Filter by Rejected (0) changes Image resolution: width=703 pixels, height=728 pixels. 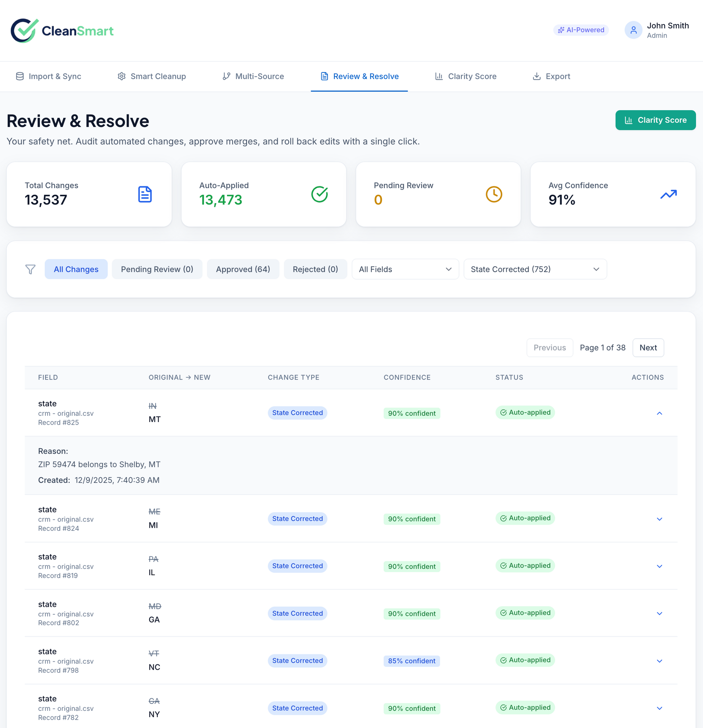(x=315, y=269)
